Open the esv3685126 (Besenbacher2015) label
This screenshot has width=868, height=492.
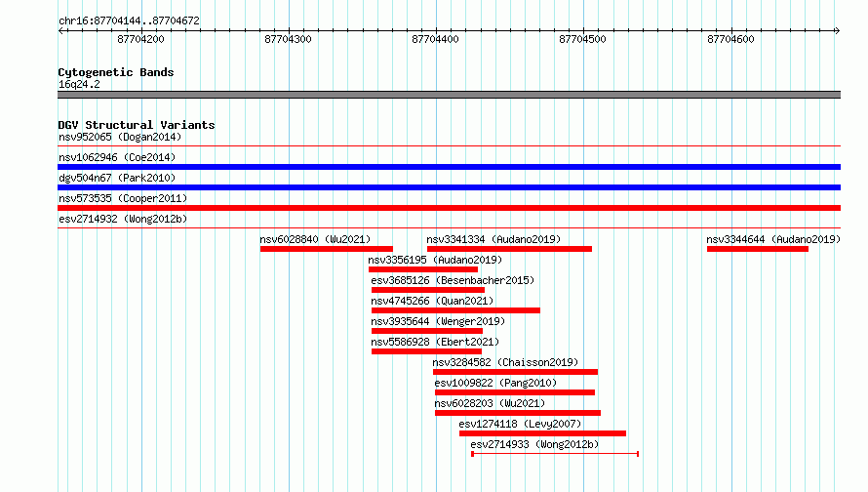tap(453, 280)
